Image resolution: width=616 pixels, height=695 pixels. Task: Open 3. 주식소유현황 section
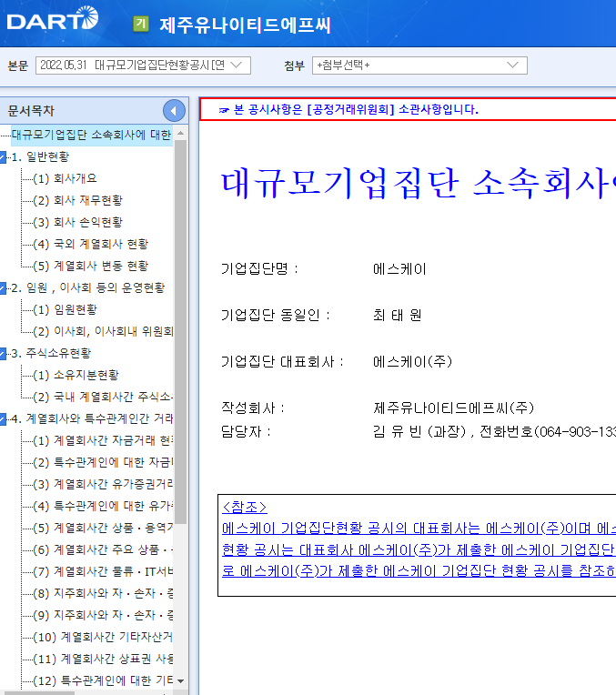pos(51,353)
